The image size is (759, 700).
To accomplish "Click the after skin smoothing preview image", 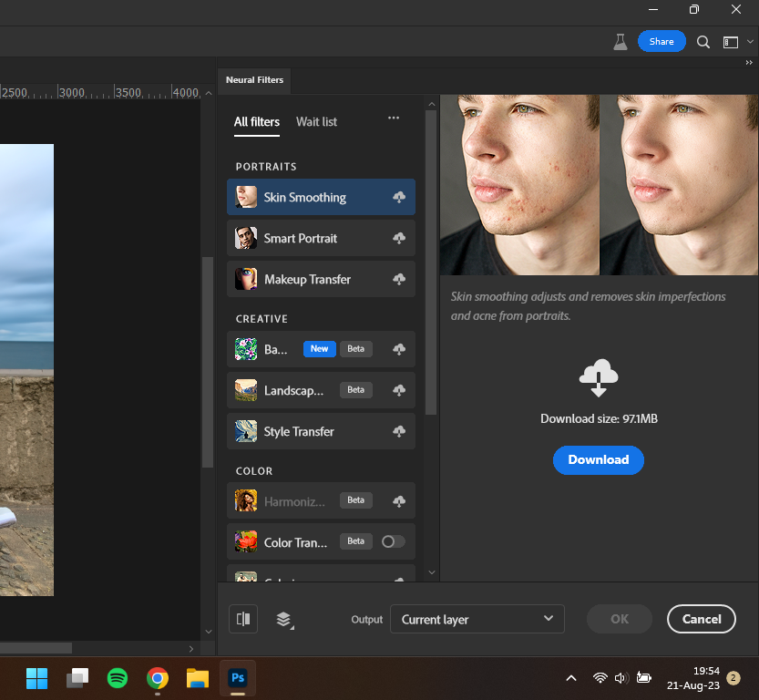I will (679, 185).
